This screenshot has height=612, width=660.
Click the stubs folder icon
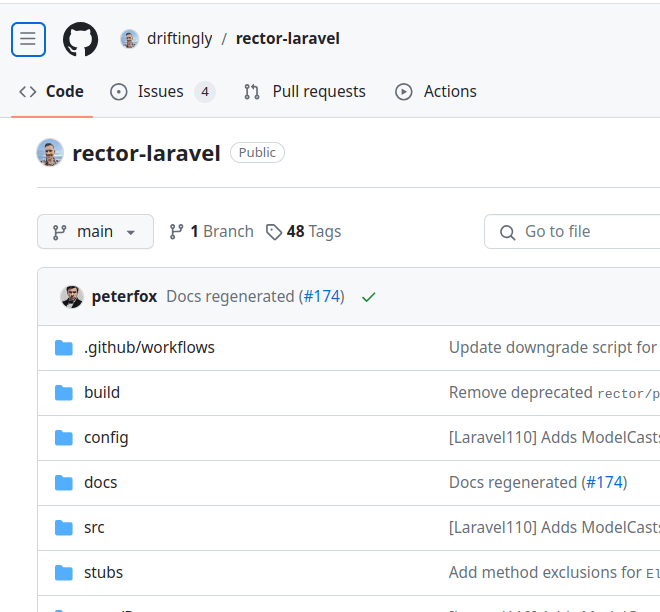pyautogui.click(x=64, y=573)
